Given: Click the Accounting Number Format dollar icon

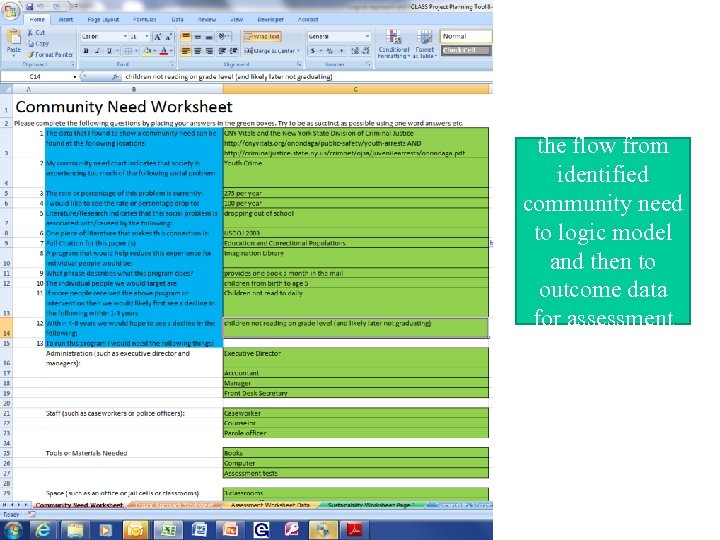Looking at the screenshot, I should pyautogui.click(x=313, y=51).
